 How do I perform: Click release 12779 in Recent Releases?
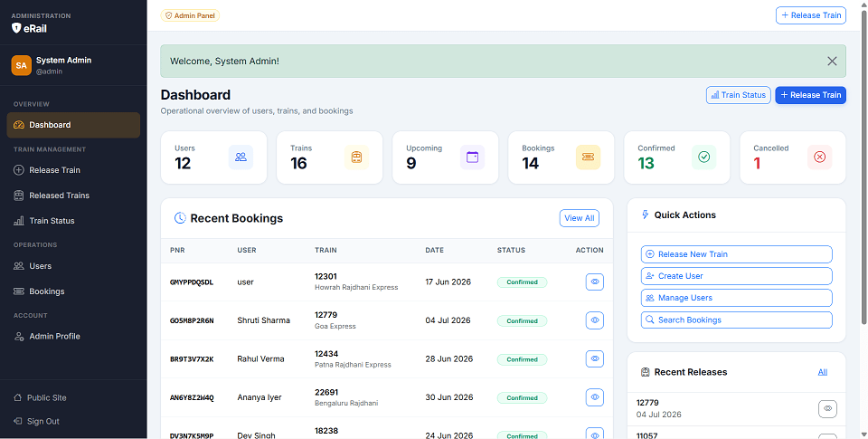(659, 408)
